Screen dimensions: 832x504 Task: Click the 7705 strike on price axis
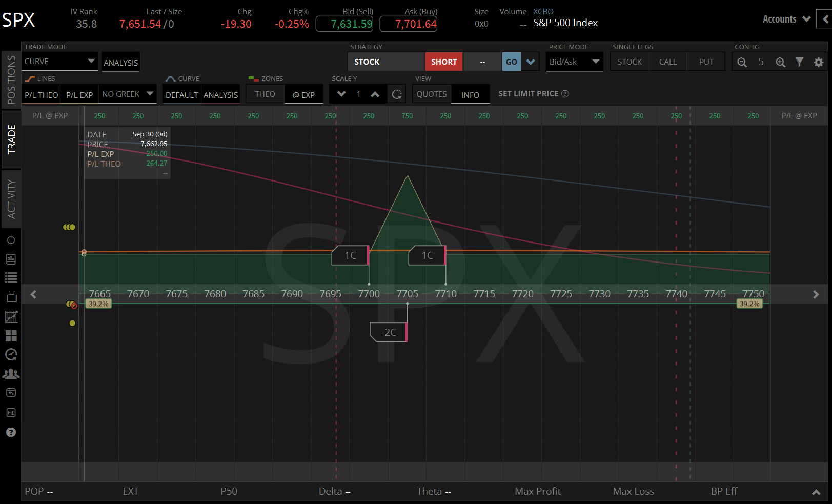(408, 294)
